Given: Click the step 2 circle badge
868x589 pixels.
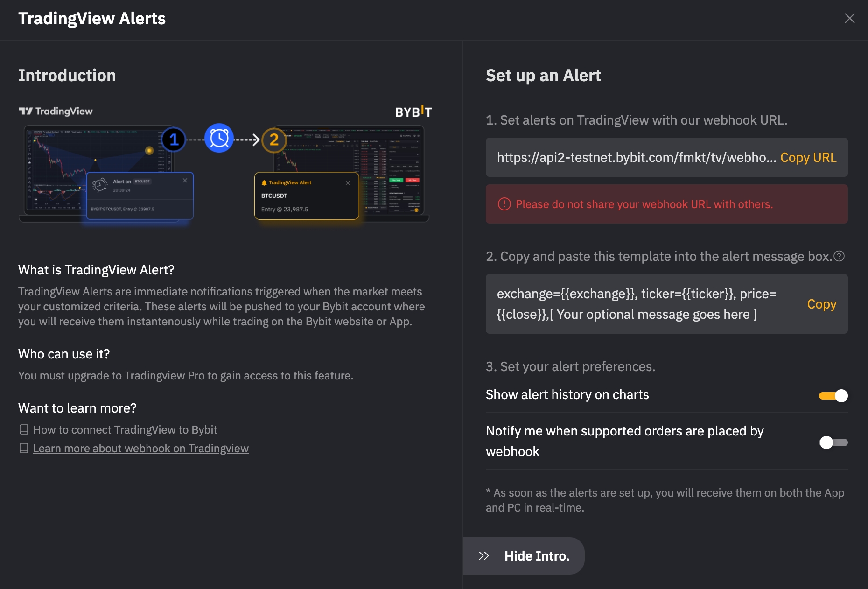Looking at the screenshot, I should pyautogui.click(x=274, y=140).
